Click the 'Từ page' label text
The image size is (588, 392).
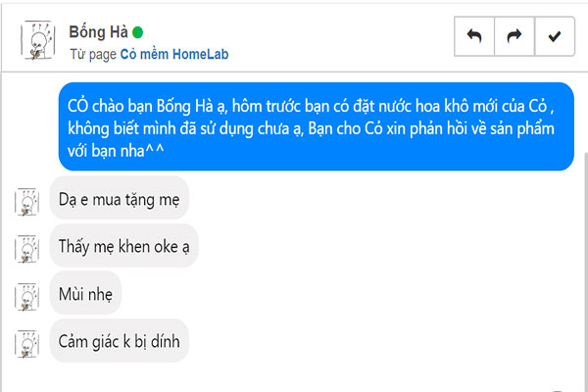point(93,55)
